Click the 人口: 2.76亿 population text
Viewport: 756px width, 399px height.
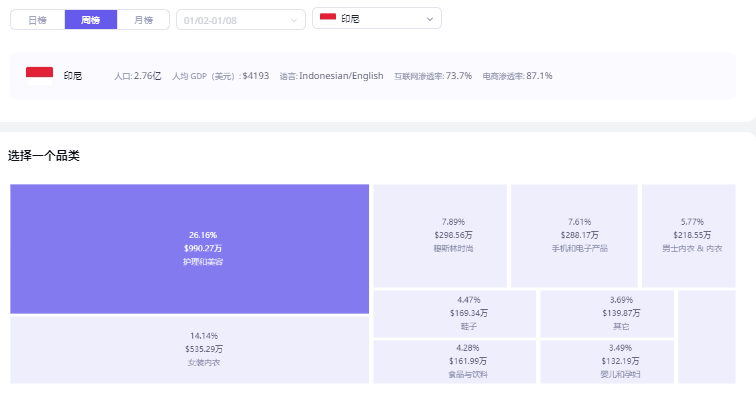tap(137, 76)
